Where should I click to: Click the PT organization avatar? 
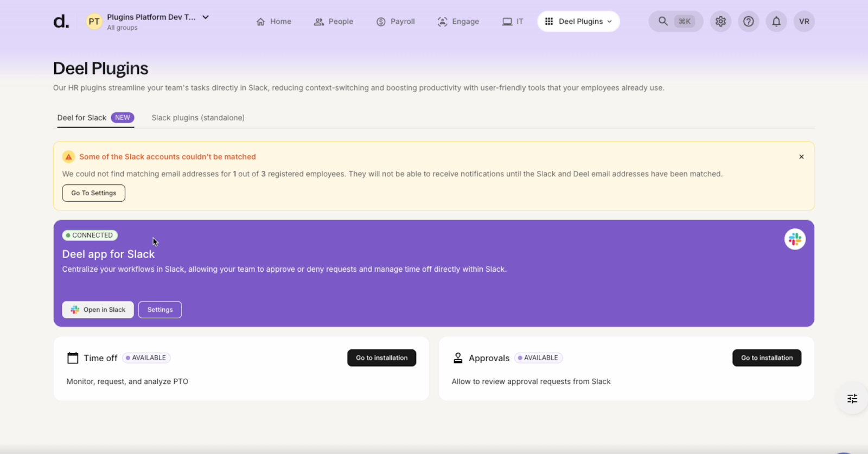94,22
